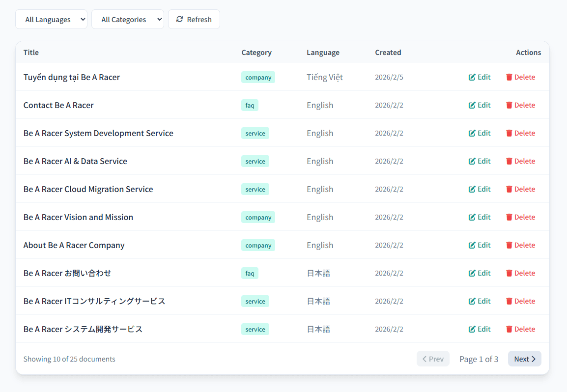Open the All Languages dropdown

click(x=52, y=19)
